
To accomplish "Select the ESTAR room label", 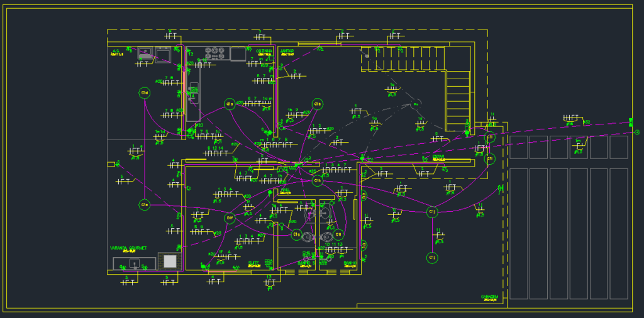I will click(438, 156).
